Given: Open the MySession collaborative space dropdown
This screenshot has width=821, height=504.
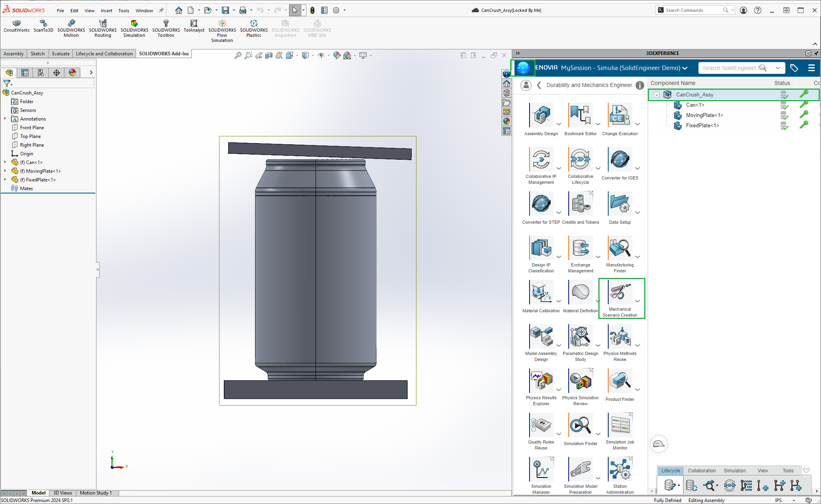Looking at the screenshot, I should (x=685, y=68).
